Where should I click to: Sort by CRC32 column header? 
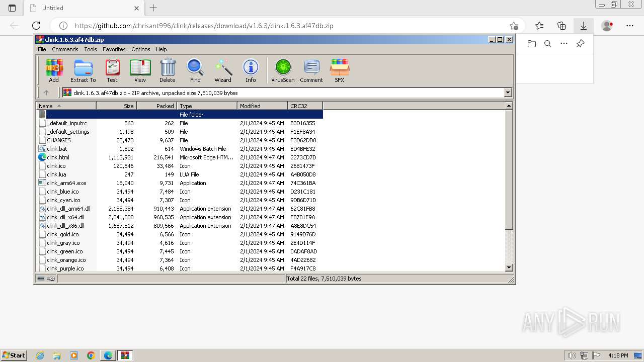pos(305,106)
